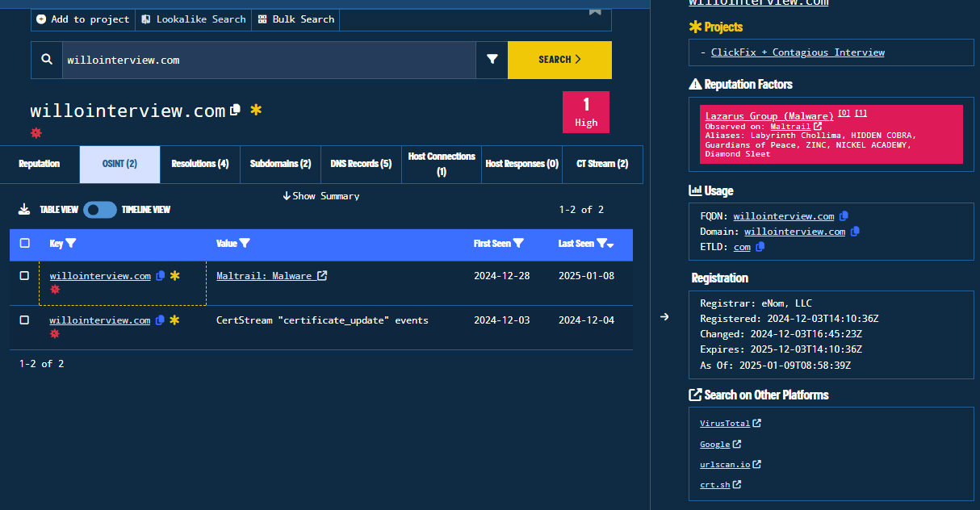Screen dimensions: 980x510
Task: Switch to the CT Stream (2) tab
Action: [x=602, y=164]
